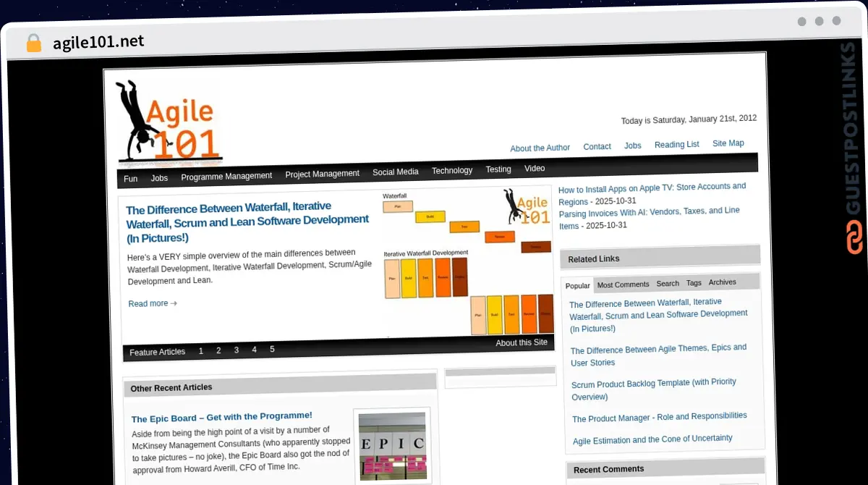Open the Site Map link
The height and width of the screenshot is (485, 868).
tap(728, 143)
